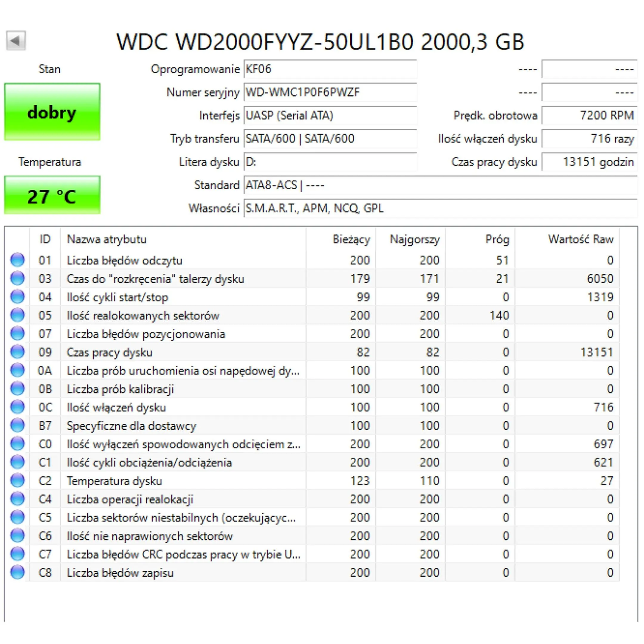This screenshot has width=644, height=644.
Task: Select the 'Ilość cykli start/stop' attribute name
Action: 118,297
